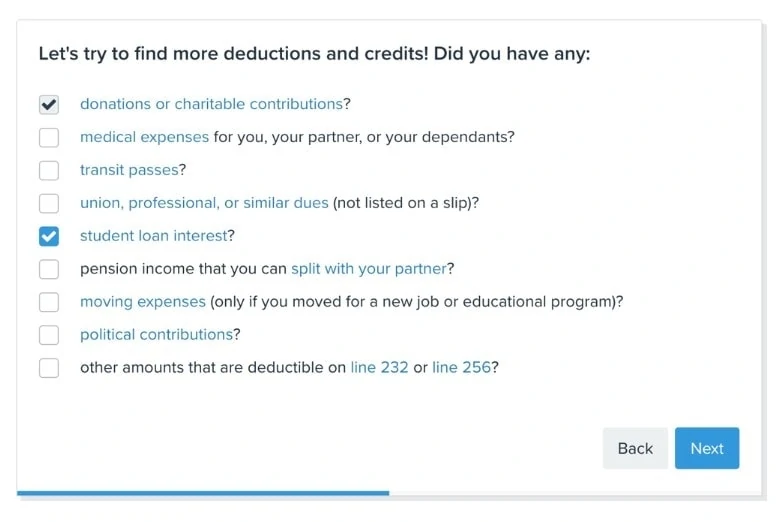Tick union, professional, or similar dues checkbox
The image size is (783, 522).
[49, 203]
